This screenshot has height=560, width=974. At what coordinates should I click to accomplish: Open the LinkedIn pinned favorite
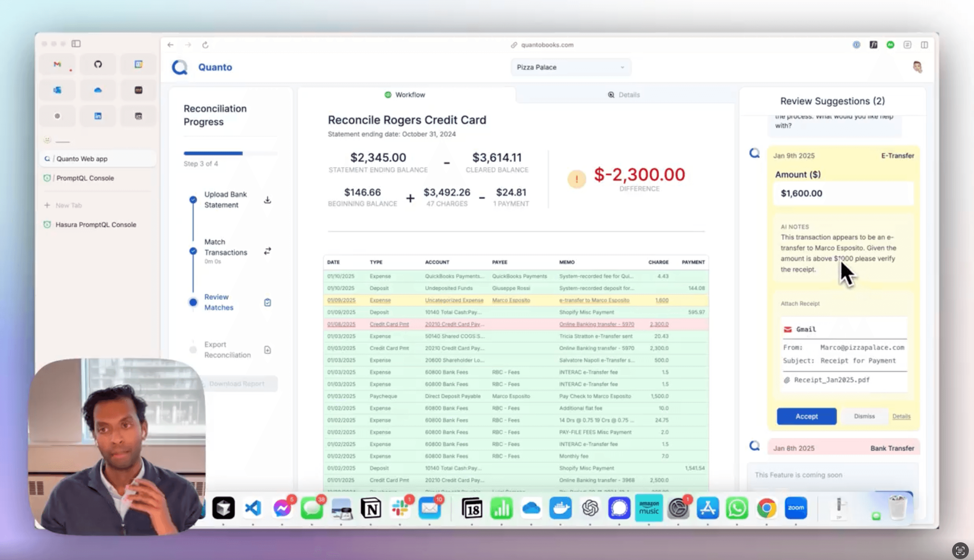pyautogui.click(x=98, y=116)
